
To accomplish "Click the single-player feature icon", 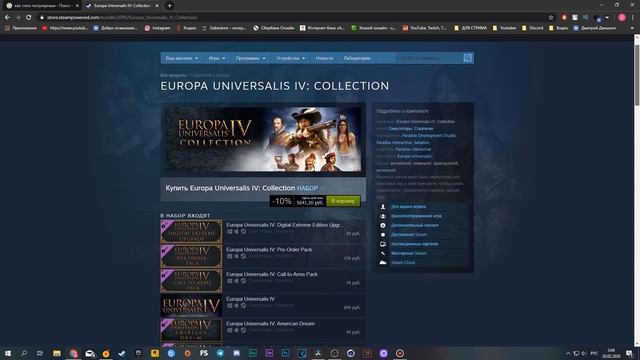I will point(383,207).
